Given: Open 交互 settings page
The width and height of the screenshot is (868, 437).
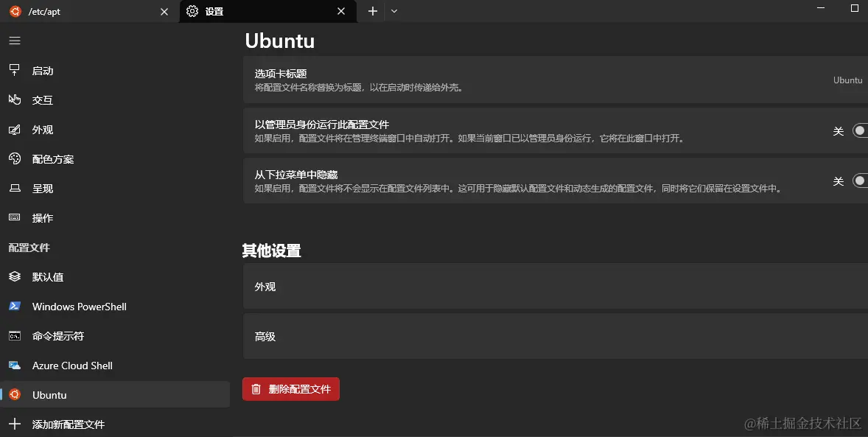Looking at the screenshot, I should (115, 99).
